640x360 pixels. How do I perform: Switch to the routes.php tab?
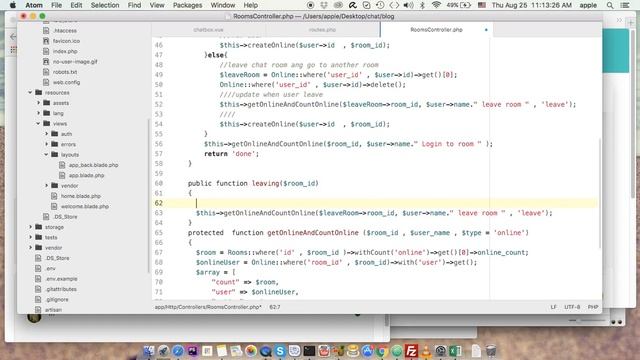322,30
